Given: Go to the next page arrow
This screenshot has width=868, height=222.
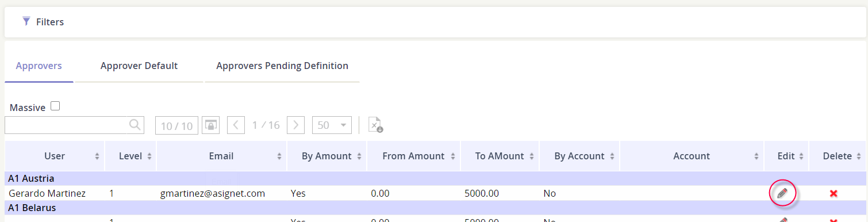Looking at the screenshot, I should click(x=295, y=125).
